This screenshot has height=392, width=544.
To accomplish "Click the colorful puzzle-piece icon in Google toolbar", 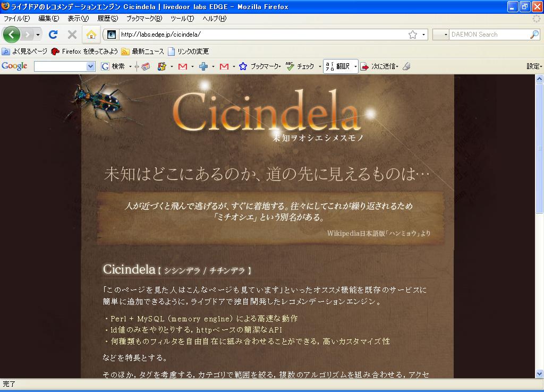I will (x=161, y=66).
